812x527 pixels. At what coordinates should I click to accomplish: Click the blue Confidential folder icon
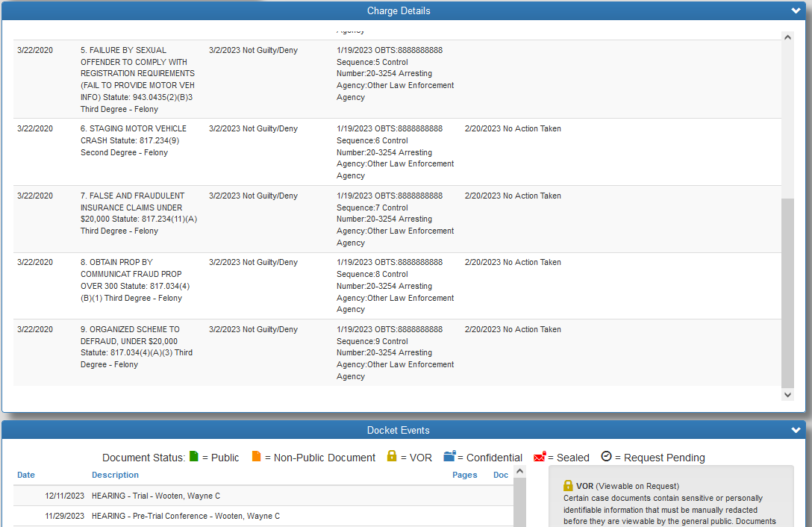coord(449,456)
